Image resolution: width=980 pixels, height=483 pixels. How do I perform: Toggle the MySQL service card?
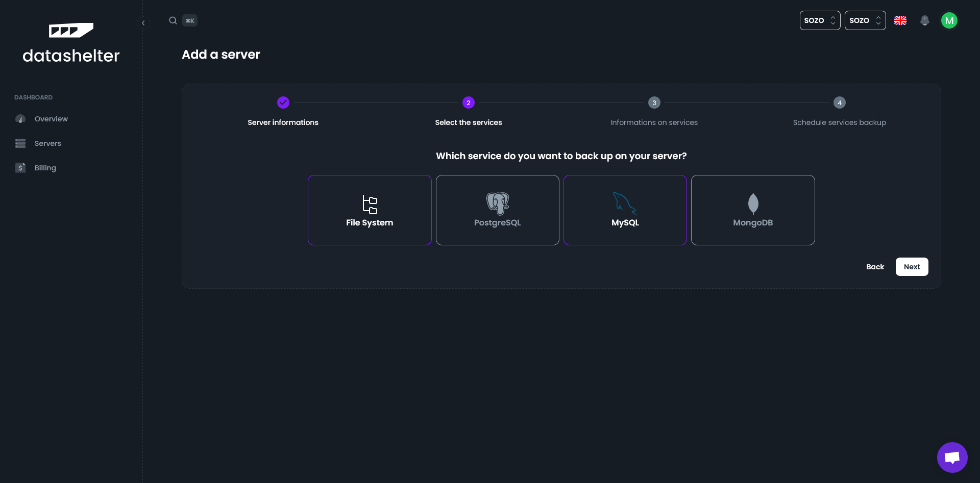pos(625,210)
